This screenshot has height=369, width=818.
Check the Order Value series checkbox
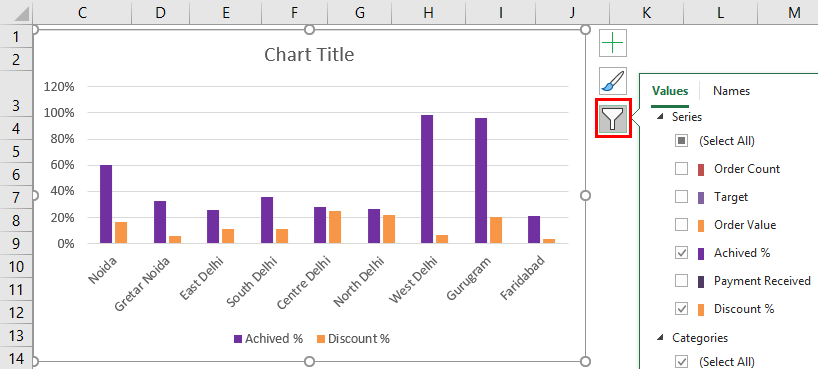681,225
